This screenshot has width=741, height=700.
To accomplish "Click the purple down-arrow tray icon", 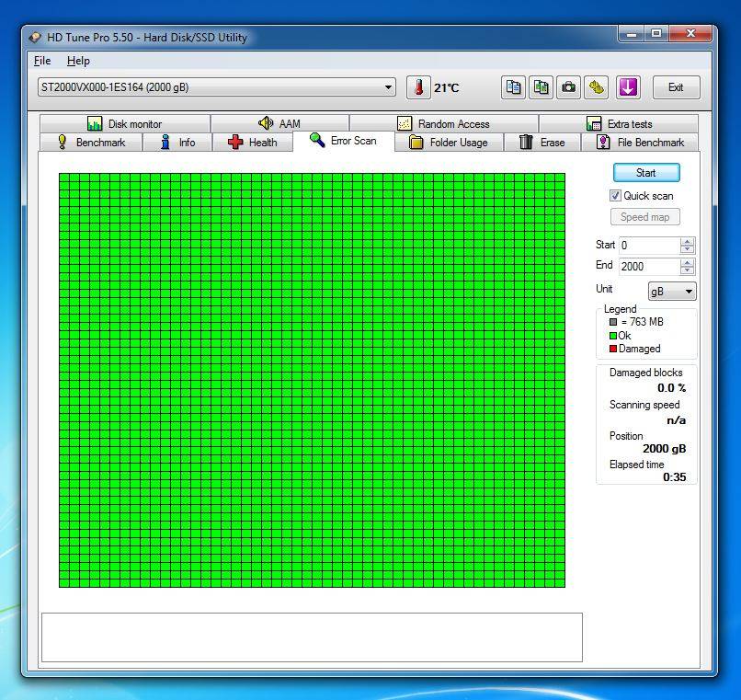I will click(628, 87).
